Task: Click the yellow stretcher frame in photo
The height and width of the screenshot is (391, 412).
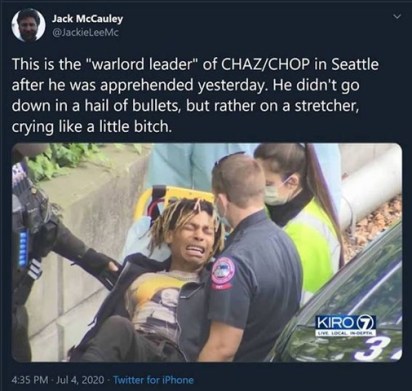Action: [173, 199]
